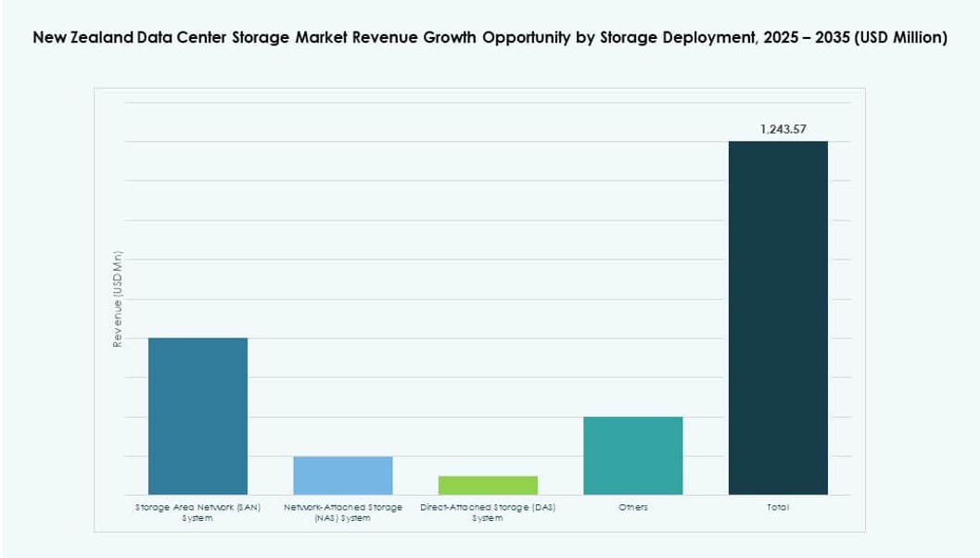Click the light blue NAS System bar
The image size is (980, 558).
342,475
